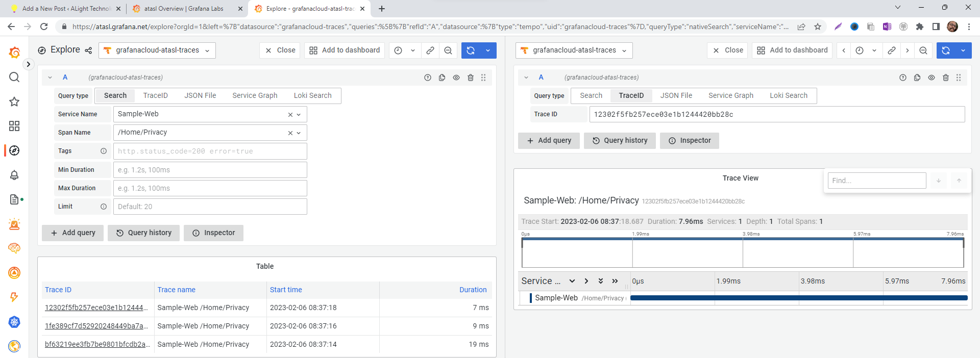The width and height of the screenshot is (980, 358).
Task: Close the left Explore pane
Action: [x=280, y=50]
